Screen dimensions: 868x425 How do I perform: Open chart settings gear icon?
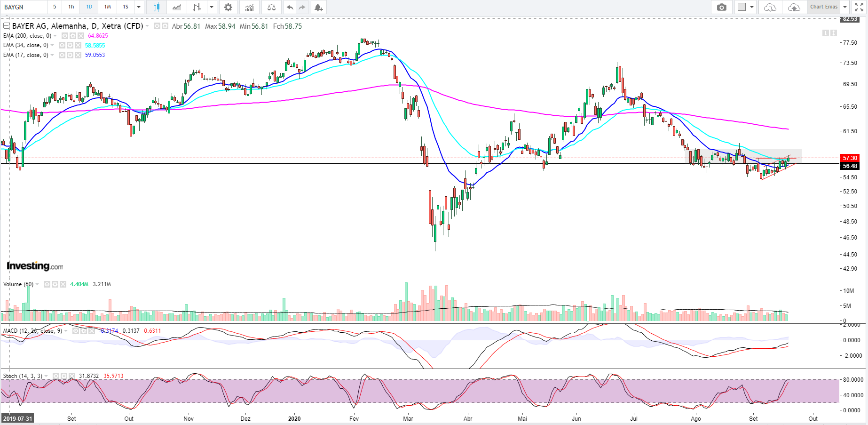click(228, 7)
